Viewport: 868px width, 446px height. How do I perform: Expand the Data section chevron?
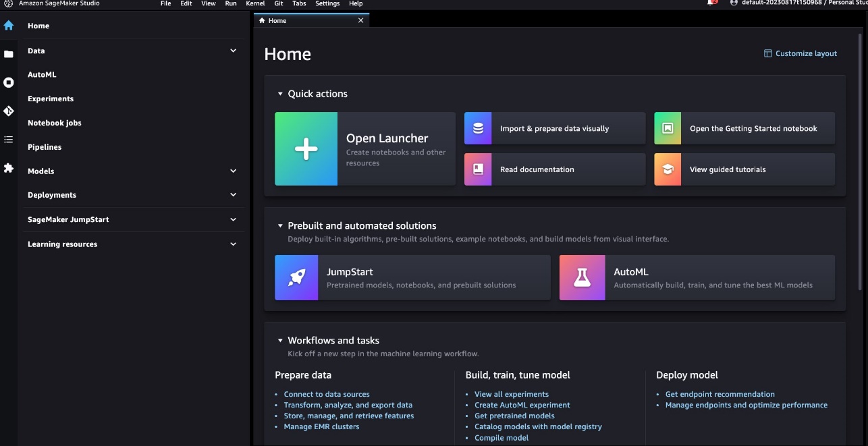click(233, 51)
